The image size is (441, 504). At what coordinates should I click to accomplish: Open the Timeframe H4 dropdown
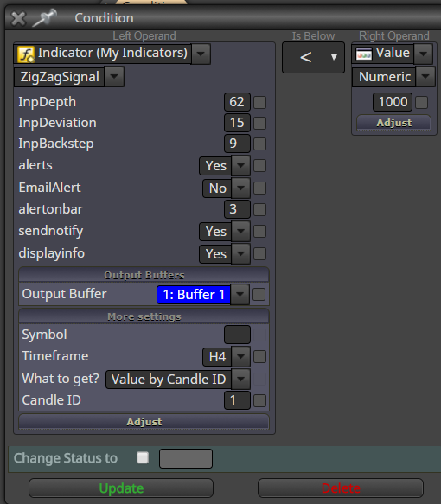240,356
